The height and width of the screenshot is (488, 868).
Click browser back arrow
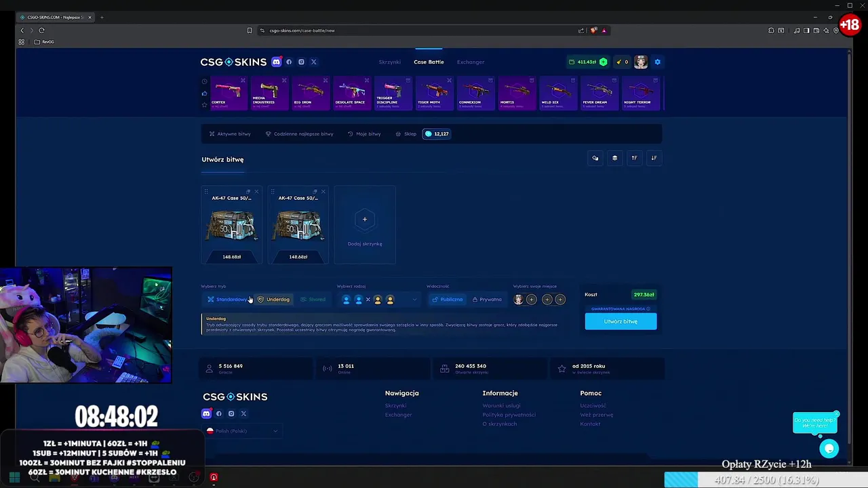click(x=22, y=30)
